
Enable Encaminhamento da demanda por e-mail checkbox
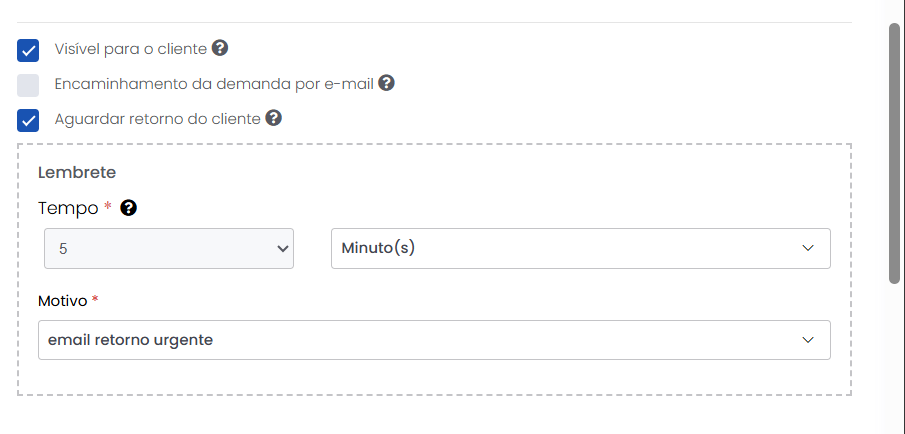click(28, 85)
